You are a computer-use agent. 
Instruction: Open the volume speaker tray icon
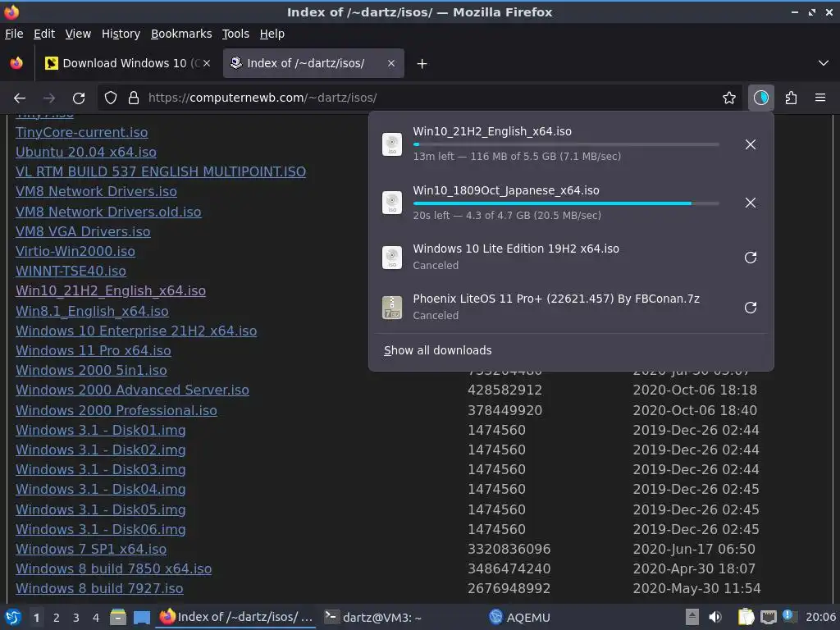click(715, 617)
